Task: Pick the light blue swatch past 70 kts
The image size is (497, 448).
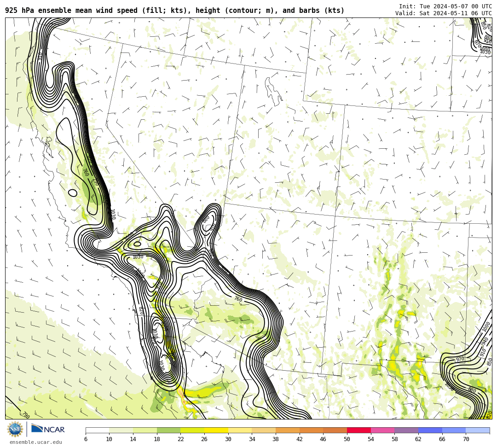Action: 478,430
